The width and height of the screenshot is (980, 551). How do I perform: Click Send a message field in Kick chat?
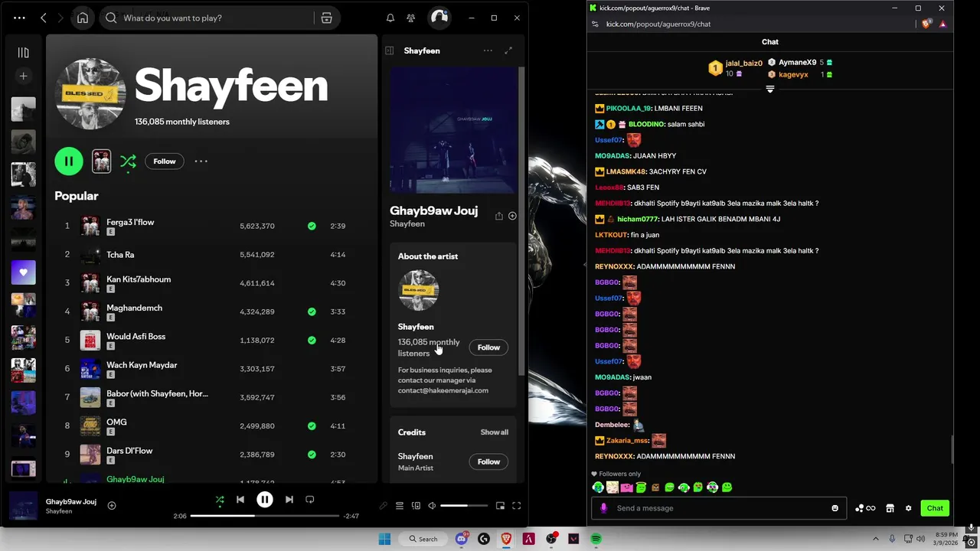tap(720, 508)
